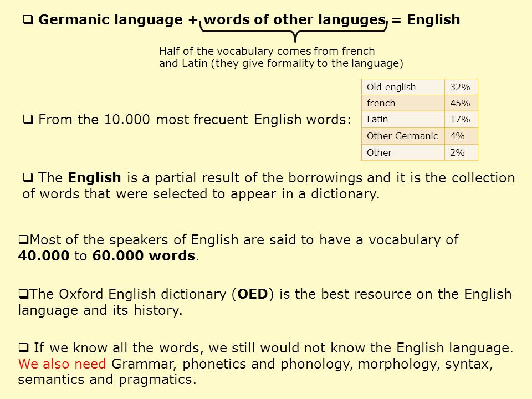Screen dimensions: 532x399
Task: Select the '2%' table cell
Action: [461, 152]
